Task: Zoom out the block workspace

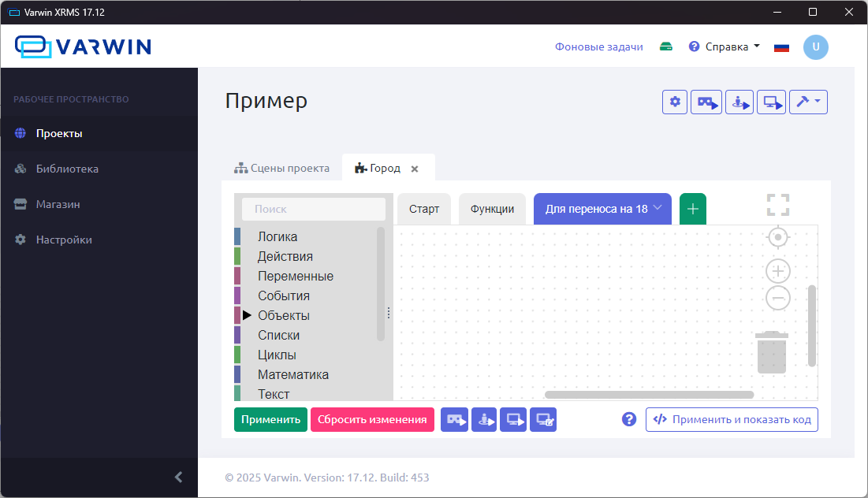Action: pyautogui.click(x=778, y=298)
